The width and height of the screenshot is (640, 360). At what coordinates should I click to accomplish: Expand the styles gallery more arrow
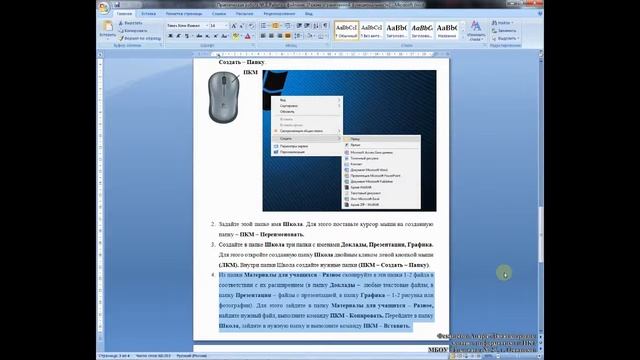point(462,37)
